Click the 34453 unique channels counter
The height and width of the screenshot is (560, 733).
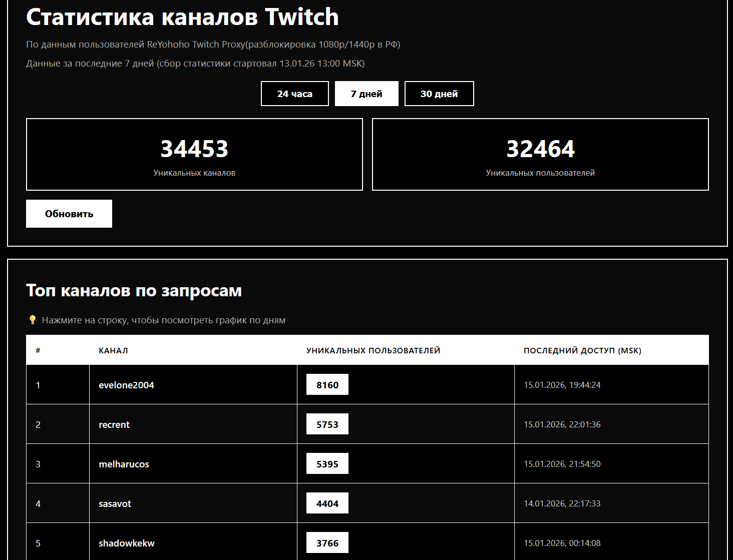point(194,149)
